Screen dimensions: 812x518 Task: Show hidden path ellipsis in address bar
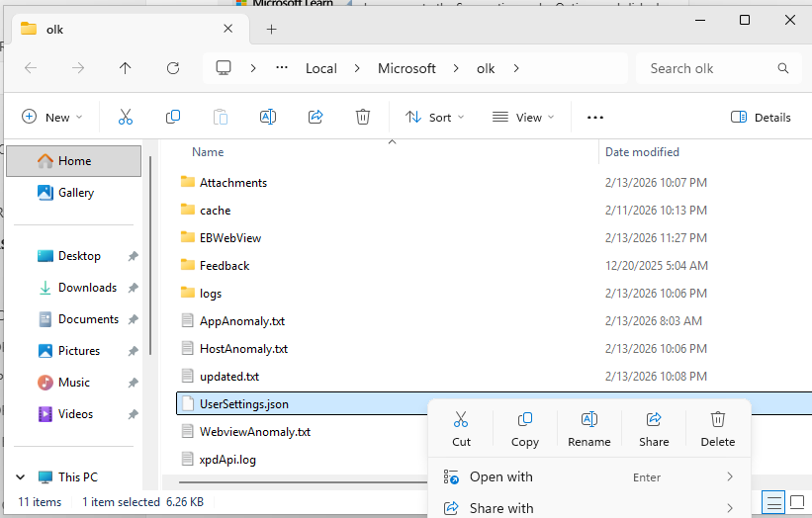[282, 67]
